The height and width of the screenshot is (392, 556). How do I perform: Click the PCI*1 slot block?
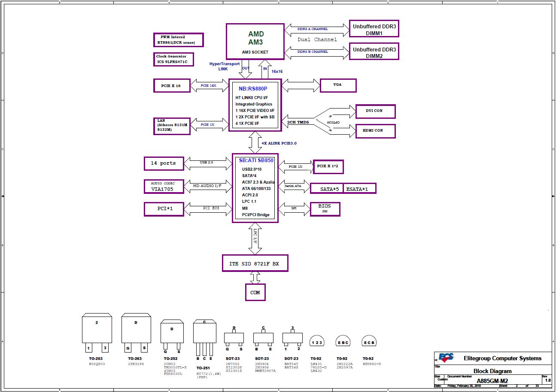coord(164,209)
